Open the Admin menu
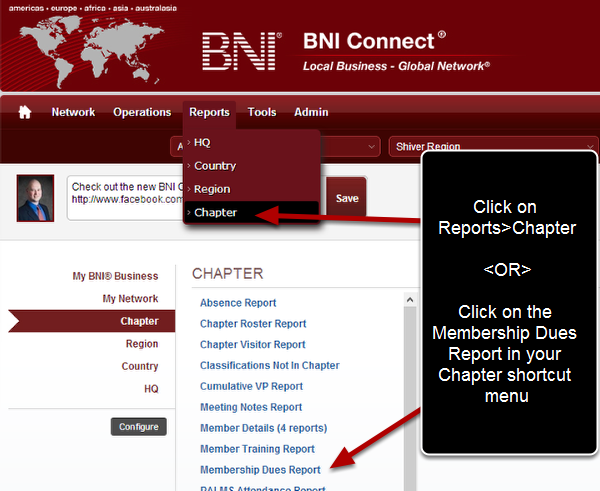Screen dimensions: 600x491 [311, 112]
